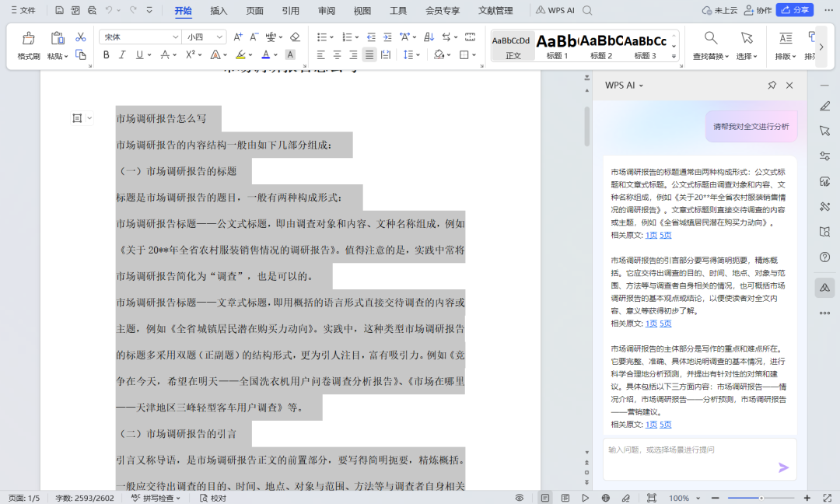Image resolution: width=840 pixels, height=504 pixels.
Task: Click the Redo arrow icon
Action: tap(134, 10)
